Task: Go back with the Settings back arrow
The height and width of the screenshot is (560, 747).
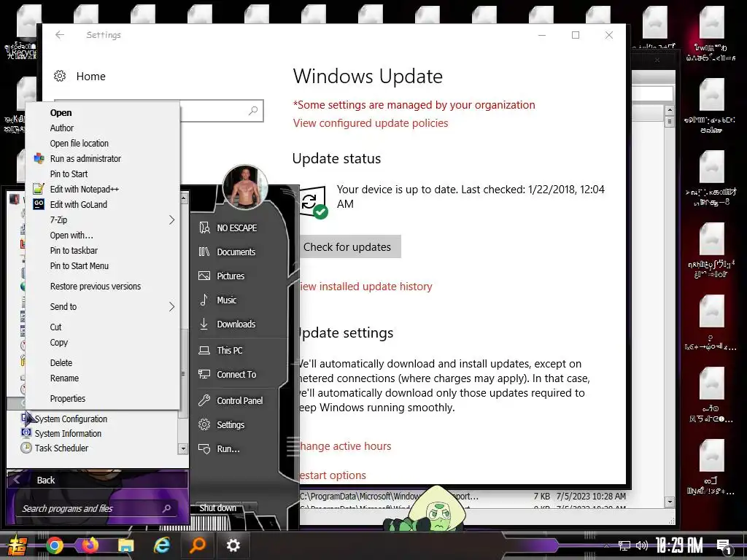Action: [x=60, y=35]
